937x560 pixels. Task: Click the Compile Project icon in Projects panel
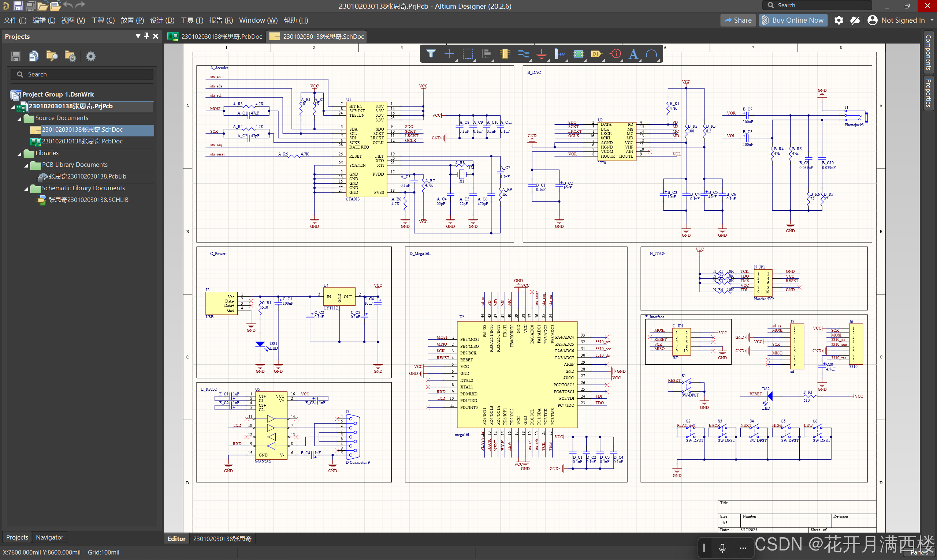click(x=34, y=56)
